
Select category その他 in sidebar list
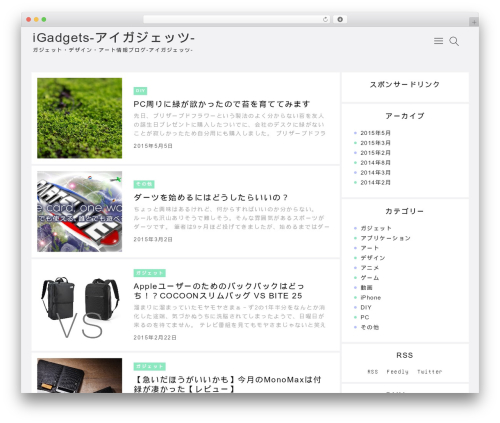click(370, 327)
